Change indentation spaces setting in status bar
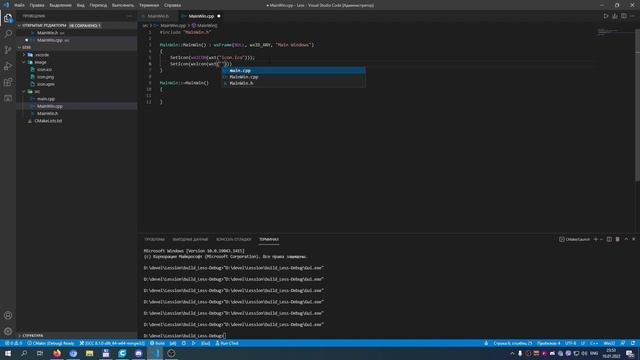 click(549, 343)
